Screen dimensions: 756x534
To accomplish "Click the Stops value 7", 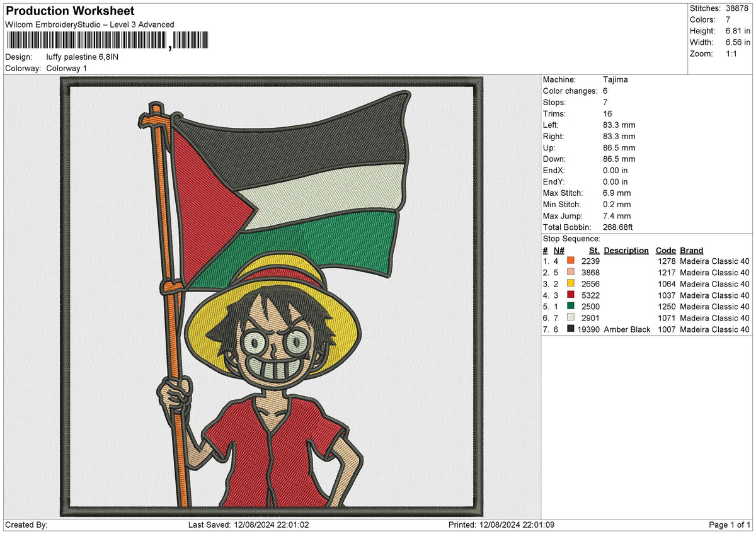I will (x=605, y=102).
